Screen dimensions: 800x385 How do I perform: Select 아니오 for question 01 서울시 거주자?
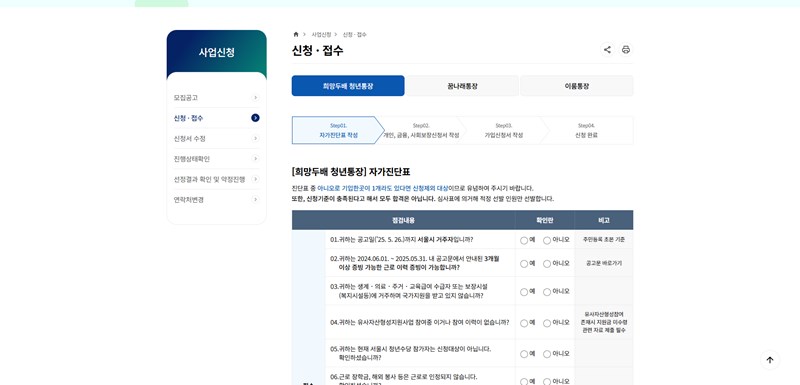tap(547, 240)
